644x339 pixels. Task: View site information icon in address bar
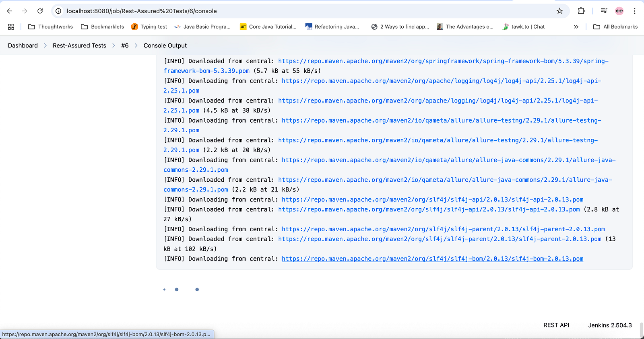pos(58,11)
